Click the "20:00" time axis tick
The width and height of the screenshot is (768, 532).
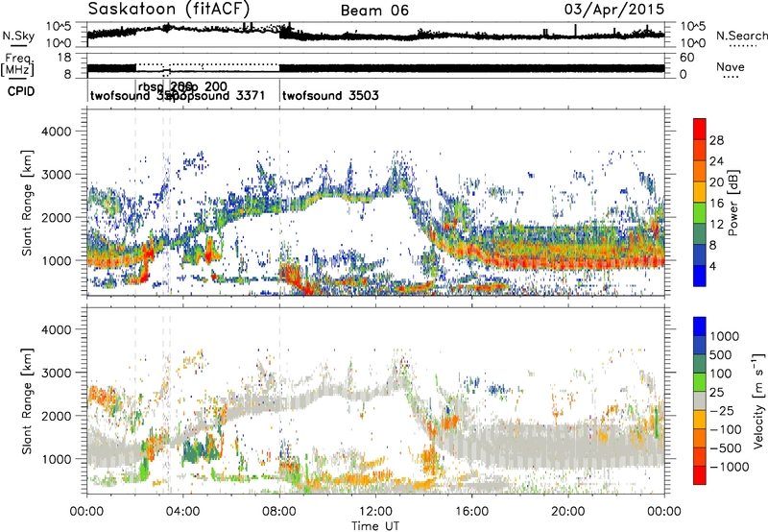pos(567,512)
